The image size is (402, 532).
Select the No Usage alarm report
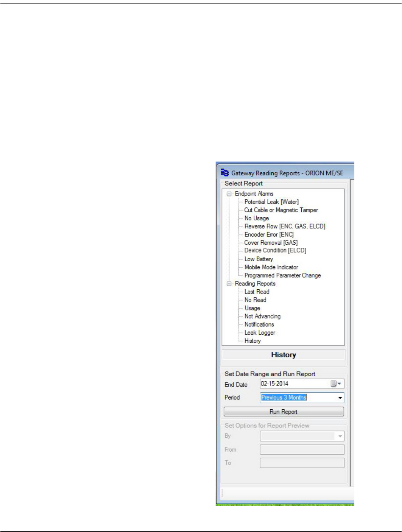[257, 218]
